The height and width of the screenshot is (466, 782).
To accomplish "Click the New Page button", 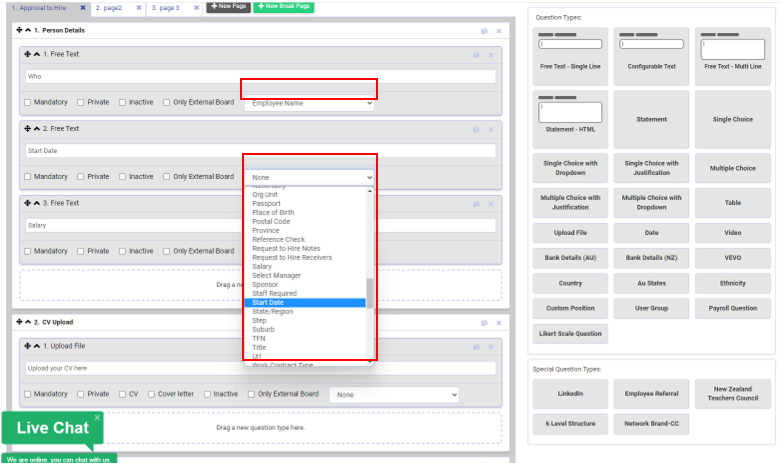I will [228, 6].
